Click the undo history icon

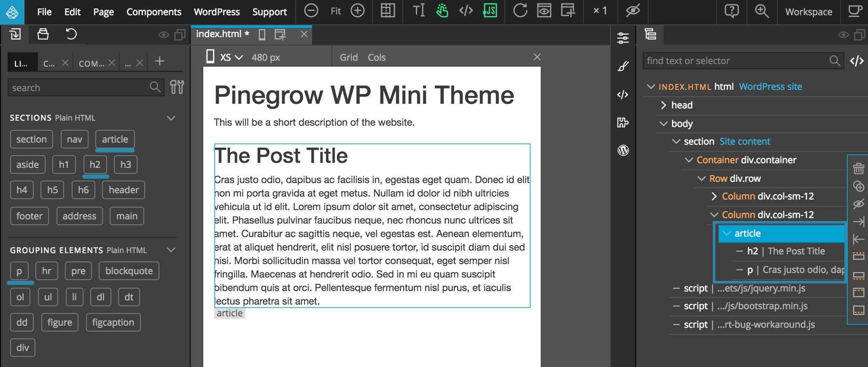point(71,34)
